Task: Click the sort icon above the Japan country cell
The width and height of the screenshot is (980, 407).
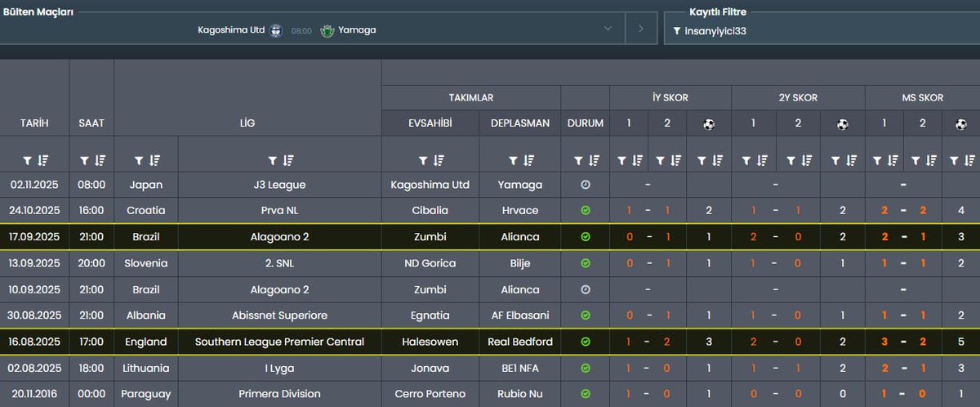Action: tap(154, 160)
